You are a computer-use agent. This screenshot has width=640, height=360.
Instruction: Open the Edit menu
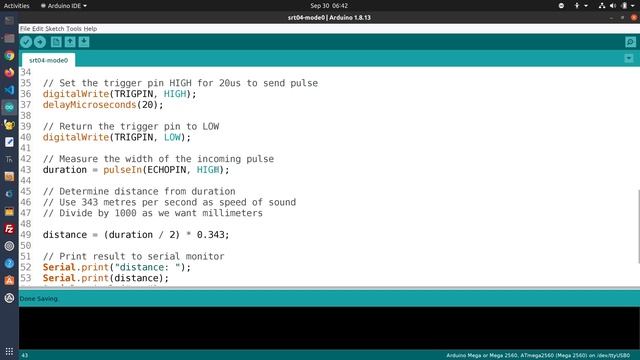pyautogui.click(x=38, y=29)
